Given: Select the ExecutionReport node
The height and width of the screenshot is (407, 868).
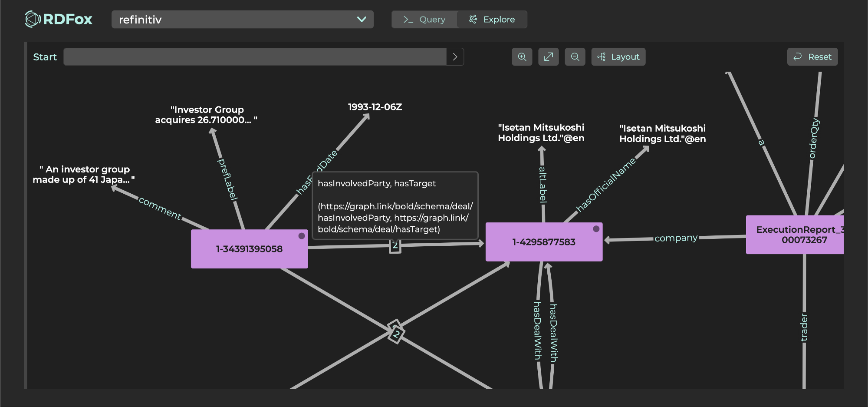Looking at the screenshot, I should 795,235.
